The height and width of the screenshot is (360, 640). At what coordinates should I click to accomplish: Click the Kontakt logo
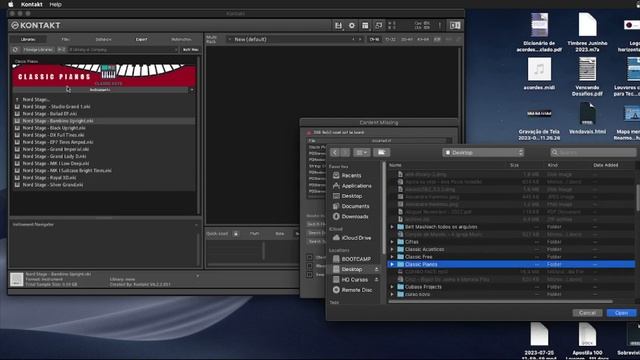36,25
